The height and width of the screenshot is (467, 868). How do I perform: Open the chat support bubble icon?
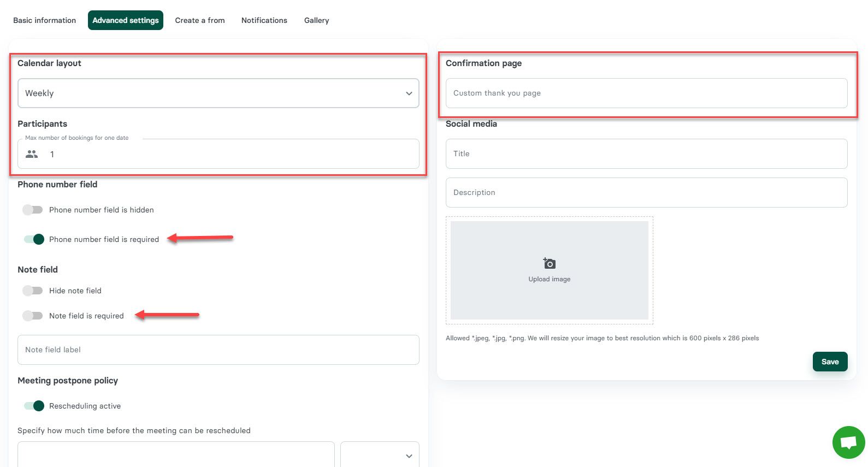pos(848,442)
